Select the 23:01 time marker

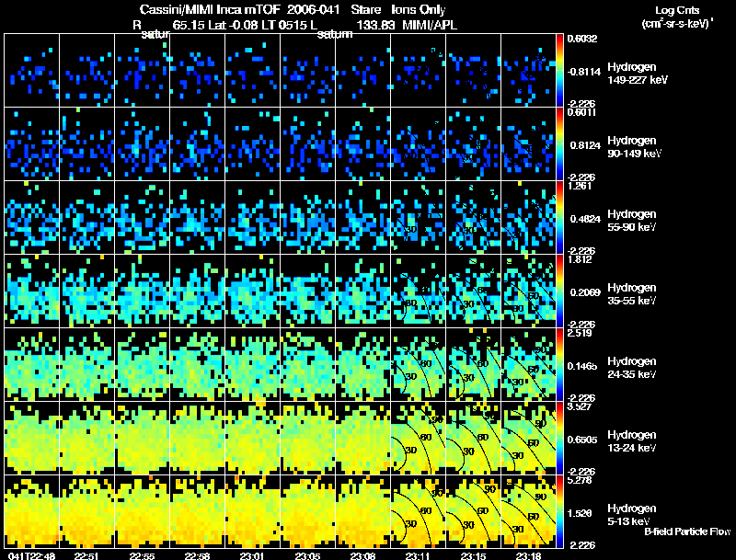point(252,555)
